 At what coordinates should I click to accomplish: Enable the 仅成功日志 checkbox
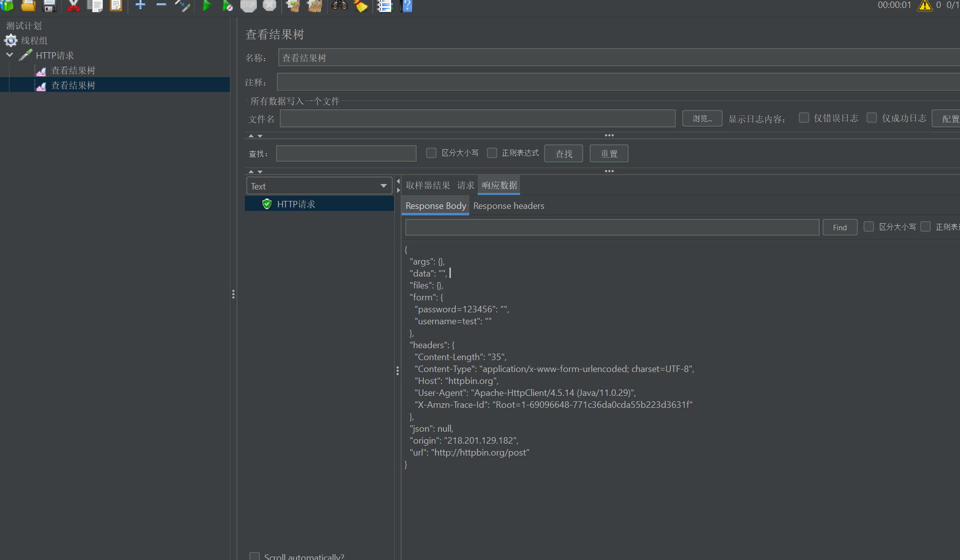871,118
